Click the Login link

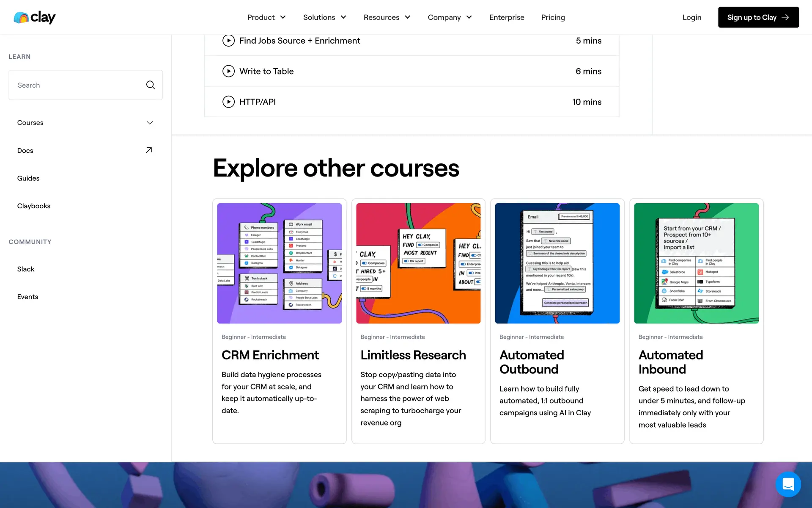click(x=691, y=17)
